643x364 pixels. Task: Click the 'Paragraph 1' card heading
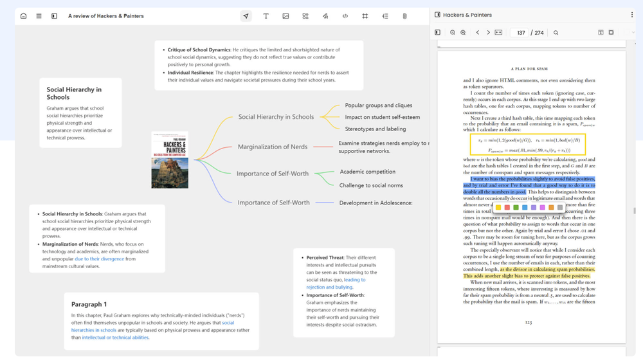tap(89, 304)
